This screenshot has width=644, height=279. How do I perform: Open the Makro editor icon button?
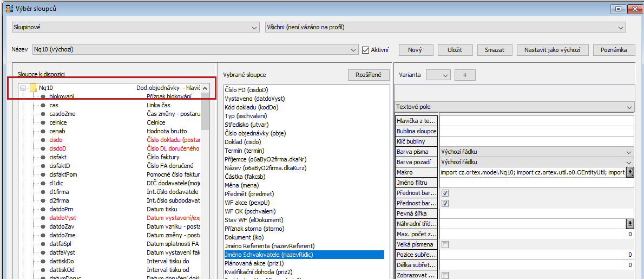tap(629, 172)
